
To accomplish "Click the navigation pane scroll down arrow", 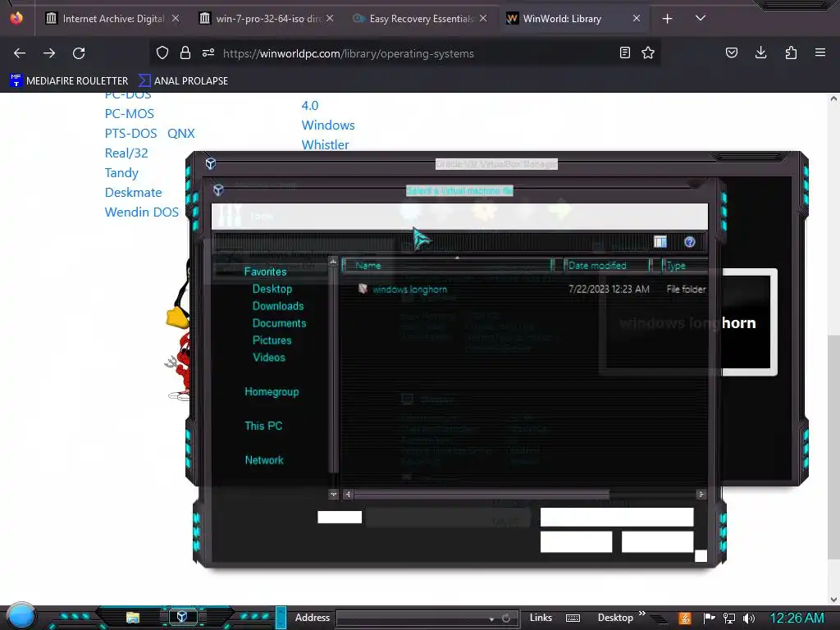I will [x=333, y=495].
